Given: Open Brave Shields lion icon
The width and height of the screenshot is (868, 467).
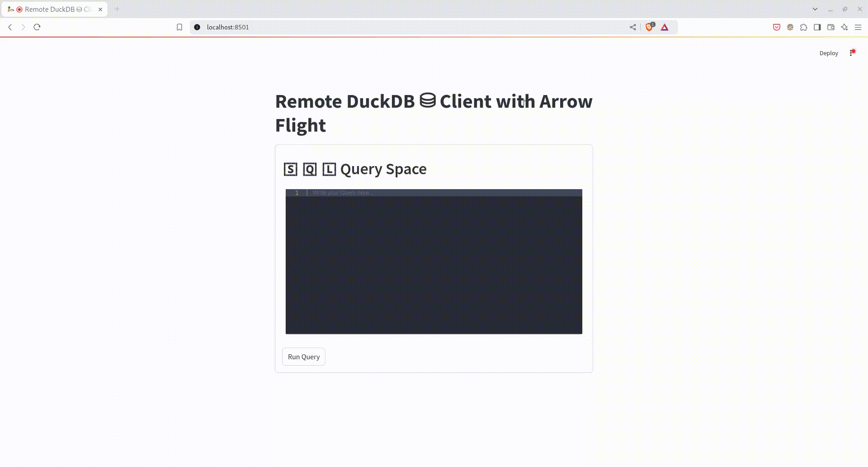Looking at the screenshot, I should 650,27.
